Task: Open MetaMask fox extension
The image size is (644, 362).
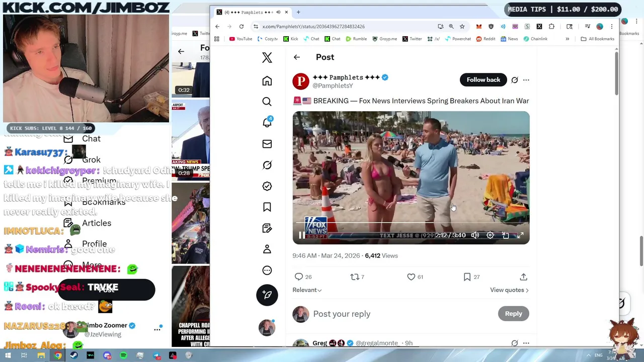Action: tap(479, 27)
